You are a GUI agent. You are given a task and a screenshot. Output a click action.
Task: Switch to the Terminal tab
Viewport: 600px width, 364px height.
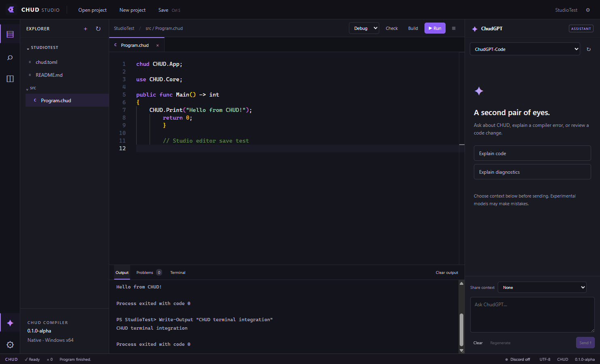[178, 273]
